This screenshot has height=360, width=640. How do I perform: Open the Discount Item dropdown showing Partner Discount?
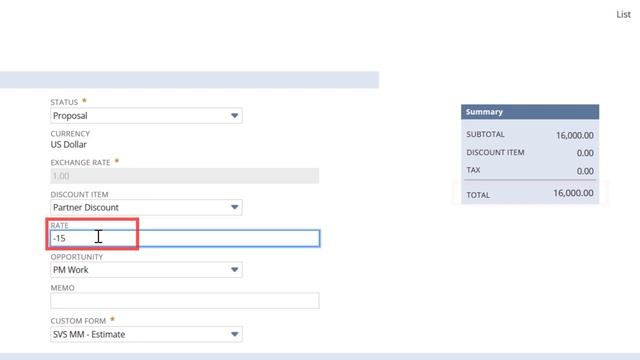coord(146,207)
